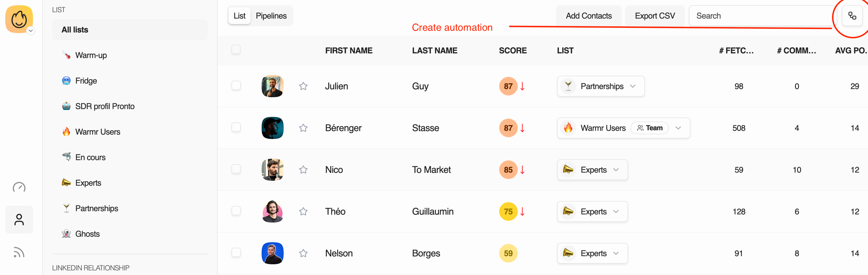Tick the select-all checkbox in table header
The width and height of the screenshot is (868, 275).
click(236, 50)
